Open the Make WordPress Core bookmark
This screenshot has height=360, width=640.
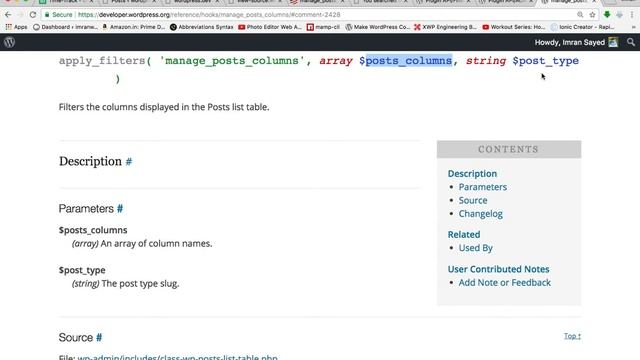tap(378, 27)
